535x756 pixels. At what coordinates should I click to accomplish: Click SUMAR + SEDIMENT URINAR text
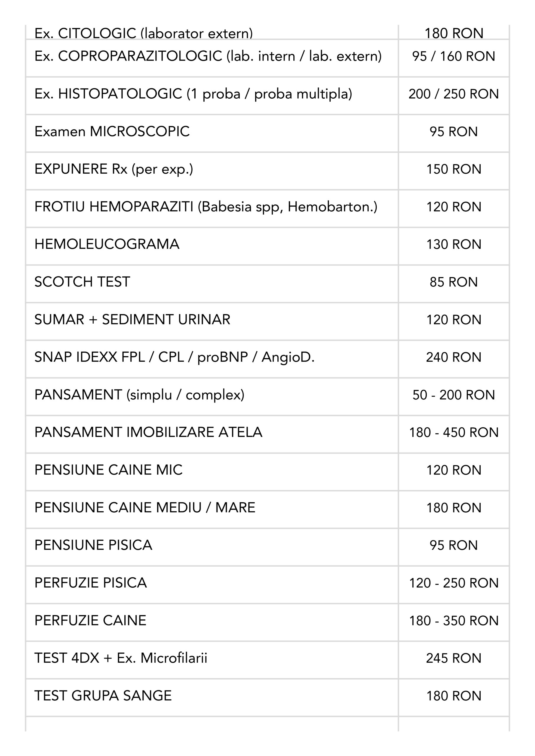(132, 320)
